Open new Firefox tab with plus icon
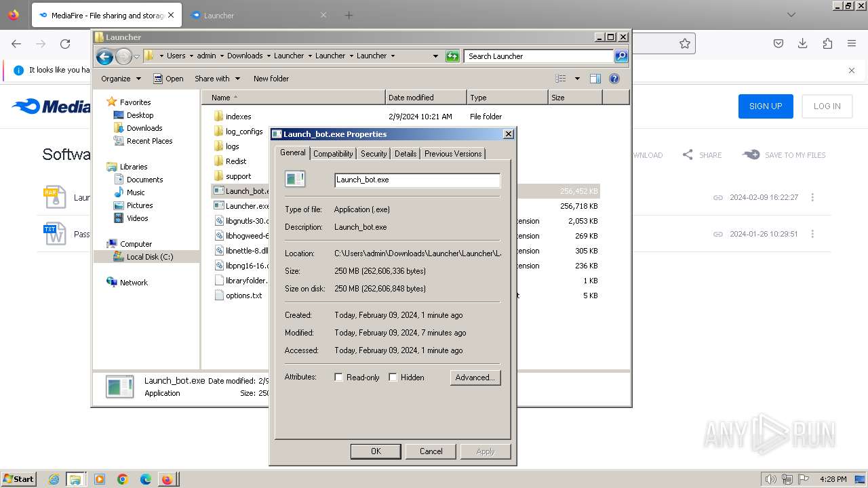 click(x=349, y=15)
